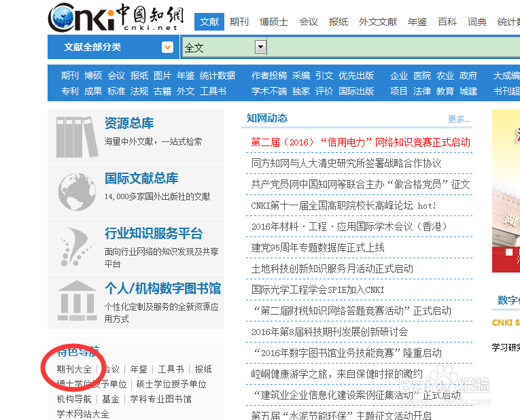This screenshot has height=420, width=520.
Task: Switch to the 期刊 tab
Action: click(239, 22)
